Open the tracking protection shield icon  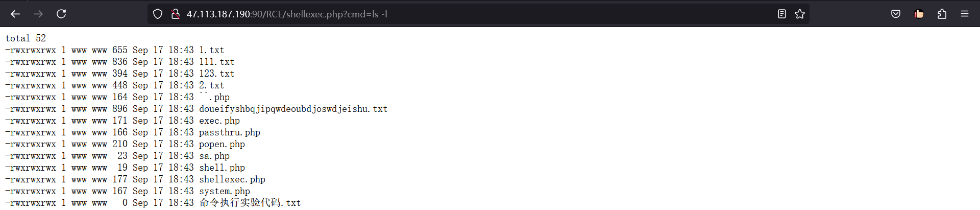(158, 14)
